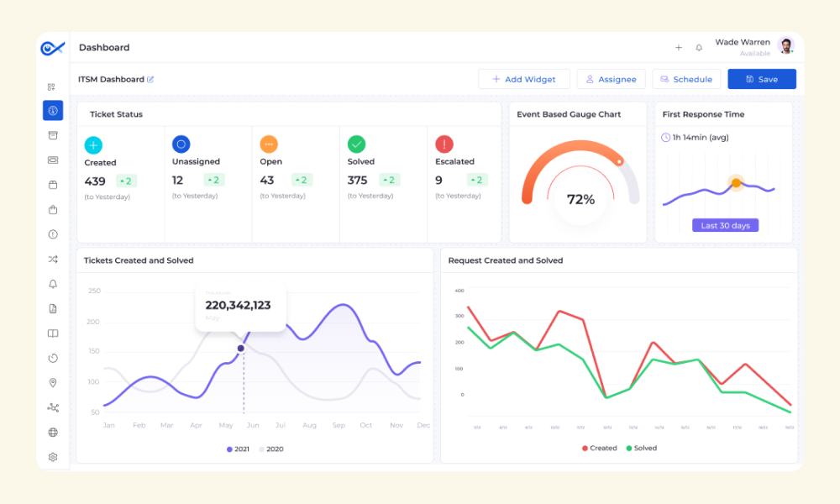Click the plus icon in top header
The image size is (840, 504).
(678, 48)
